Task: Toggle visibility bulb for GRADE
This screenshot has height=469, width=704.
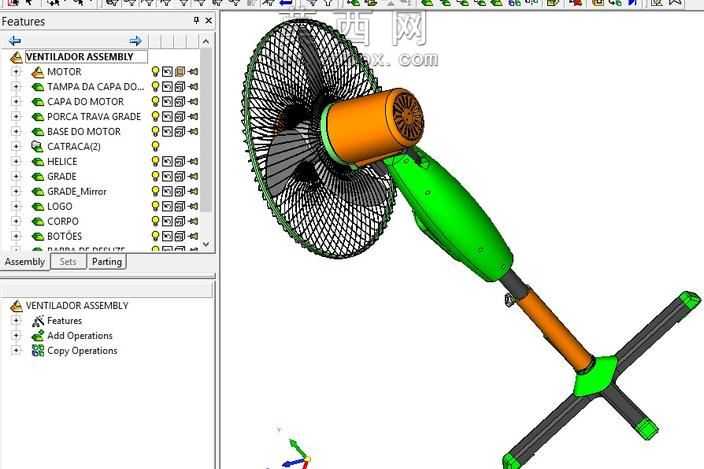Action: 155,176
